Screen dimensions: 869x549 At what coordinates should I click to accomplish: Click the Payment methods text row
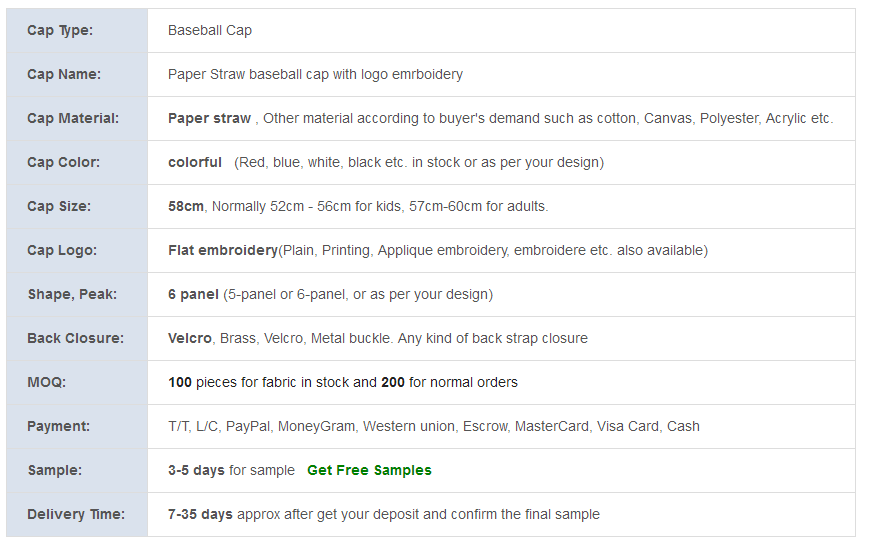434,426
